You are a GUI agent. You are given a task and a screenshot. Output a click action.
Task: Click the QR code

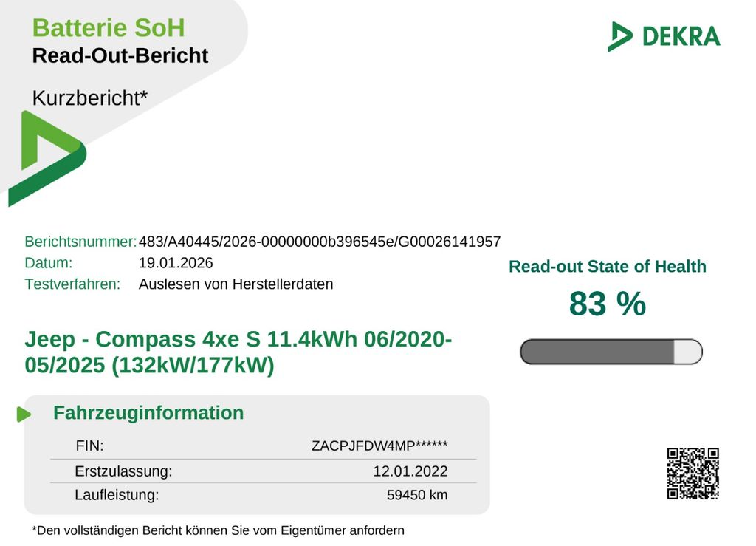point(693,474)
